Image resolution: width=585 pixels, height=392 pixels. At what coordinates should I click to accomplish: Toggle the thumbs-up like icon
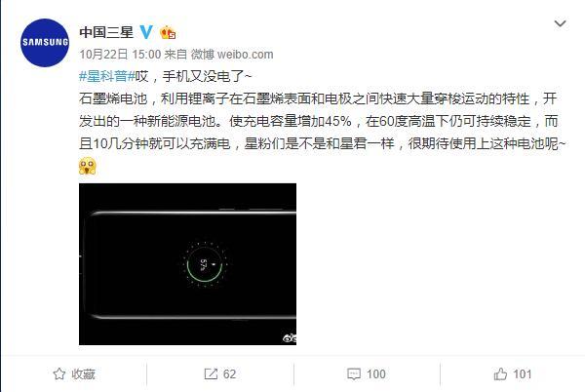click(x=500, y=373)
